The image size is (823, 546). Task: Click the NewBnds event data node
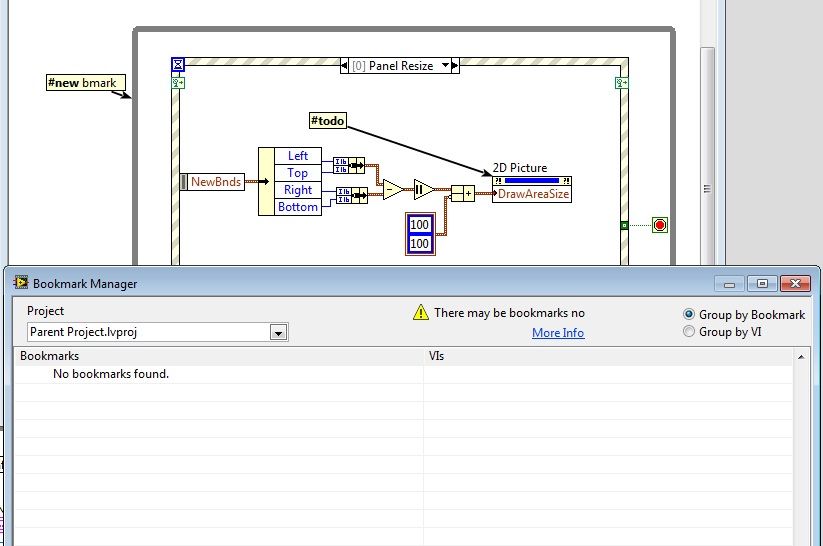pyautogui.click(x=212, y=182)
